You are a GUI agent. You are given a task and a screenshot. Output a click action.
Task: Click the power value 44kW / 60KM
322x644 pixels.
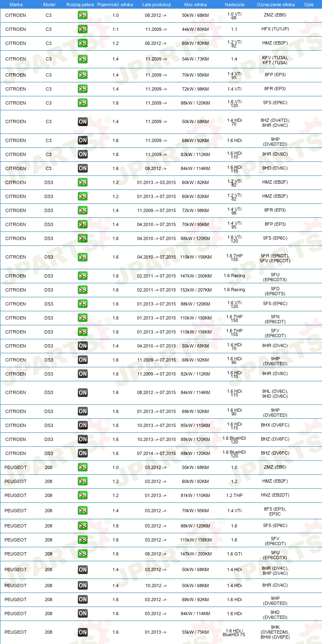[x=196, y=29]
